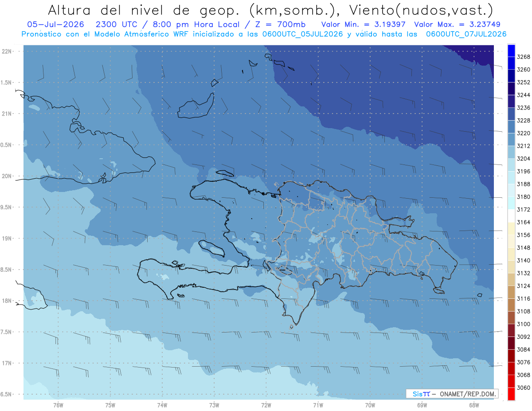
Task: Pick the tan swatch between 3124 and 3116
Action: coord(511,292)
